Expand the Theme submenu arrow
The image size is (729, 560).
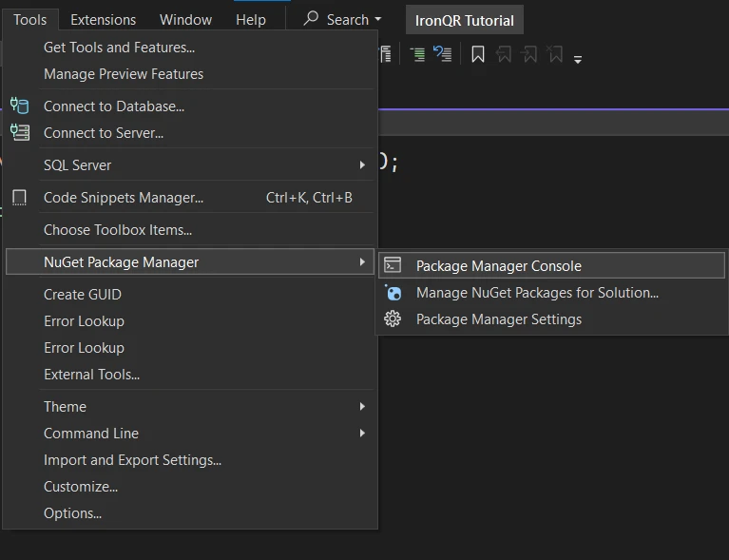[x=362, y=407]
